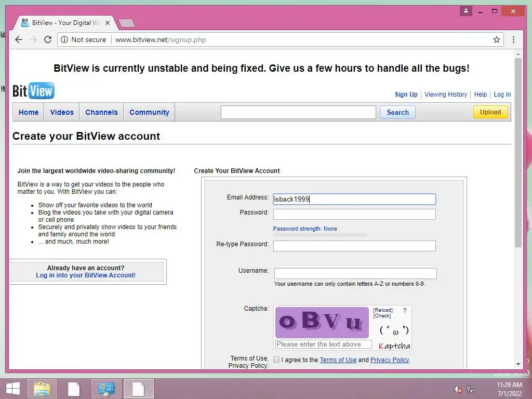Click the page vertical scrollbar thumb
The width and height of the screenshot is (532, 399).
518,153
